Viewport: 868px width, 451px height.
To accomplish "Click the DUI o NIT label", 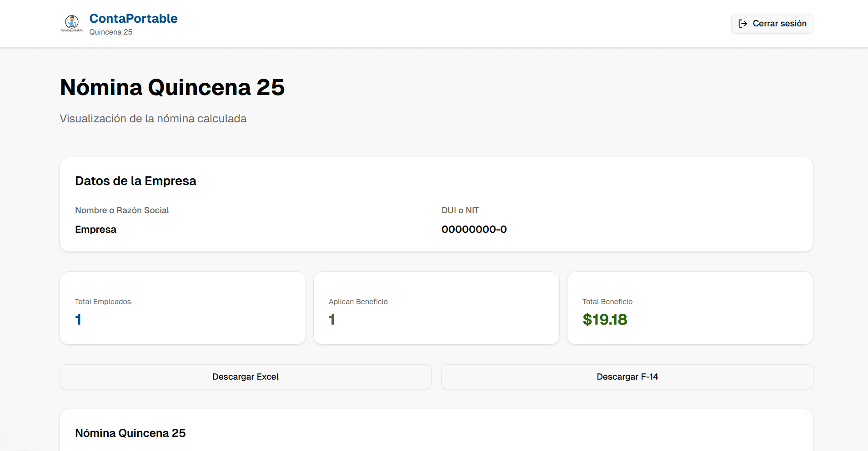I will point(460,210).
